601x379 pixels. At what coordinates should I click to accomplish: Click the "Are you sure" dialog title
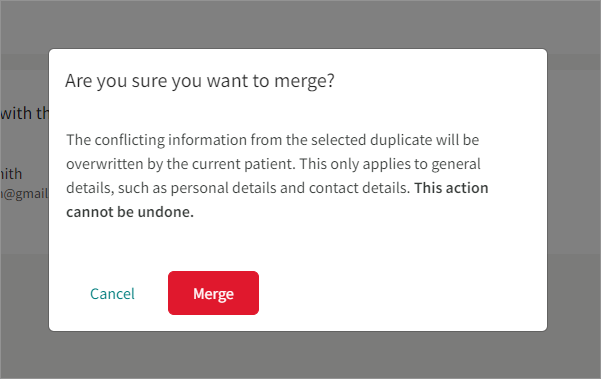[200, 81]
